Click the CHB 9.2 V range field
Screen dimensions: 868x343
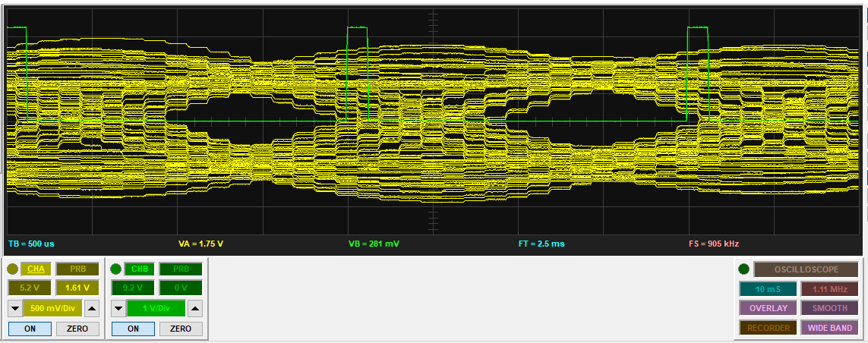point(133,288)
